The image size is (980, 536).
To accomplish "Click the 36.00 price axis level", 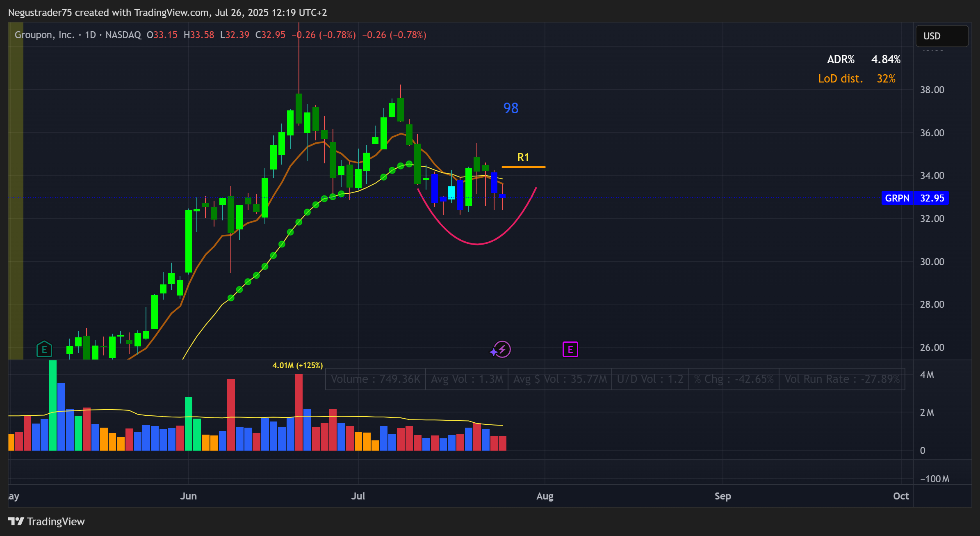I will click(x=932, y=133).
